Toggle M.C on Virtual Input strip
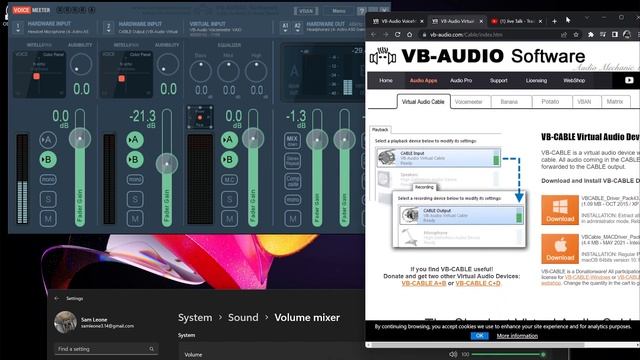 [229, 180]
